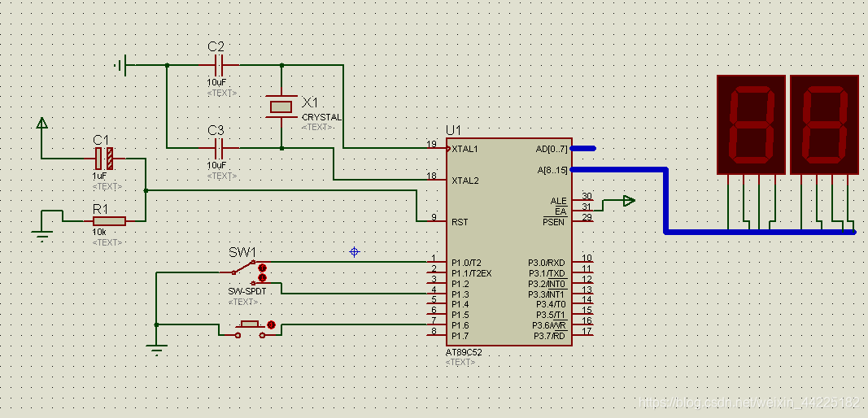Click the blue origin marker crosshair
This screenshot has width=868, height=418.
pos(355,252)
